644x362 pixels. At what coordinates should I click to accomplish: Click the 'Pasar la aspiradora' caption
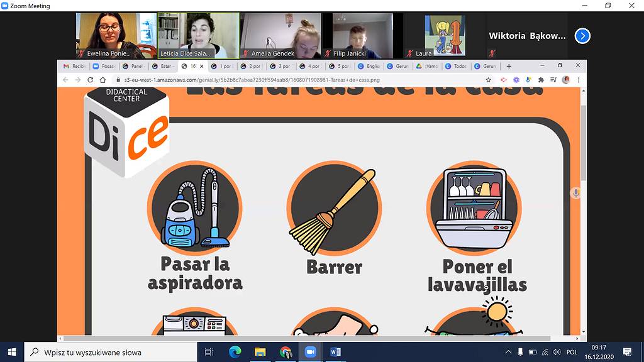click(195, 273)
